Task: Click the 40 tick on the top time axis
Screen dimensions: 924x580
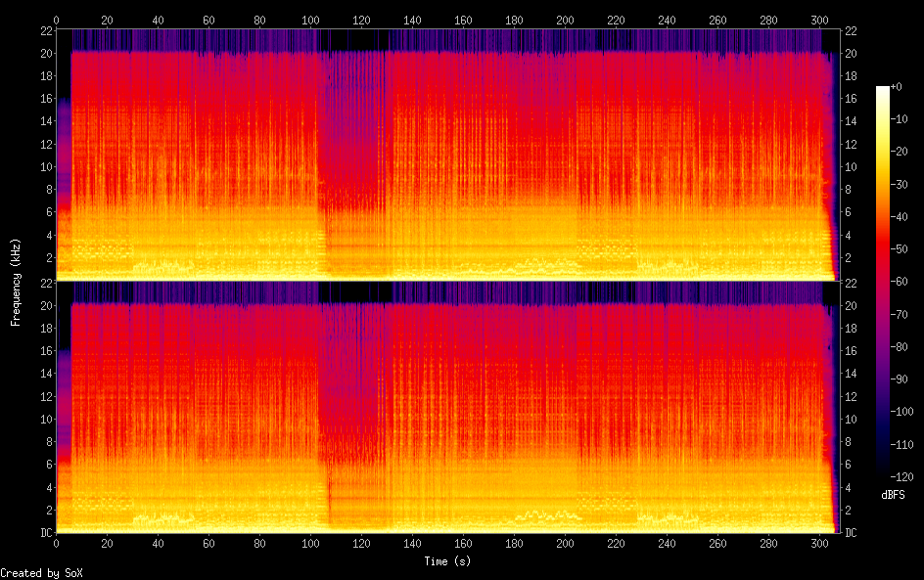Action: coord(158,20)
